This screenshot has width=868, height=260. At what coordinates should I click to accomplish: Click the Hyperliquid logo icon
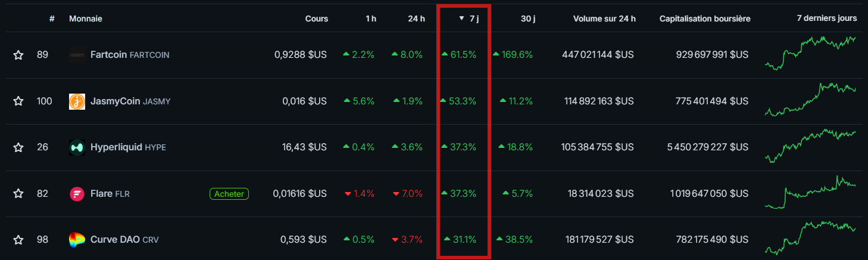point(77,147)
